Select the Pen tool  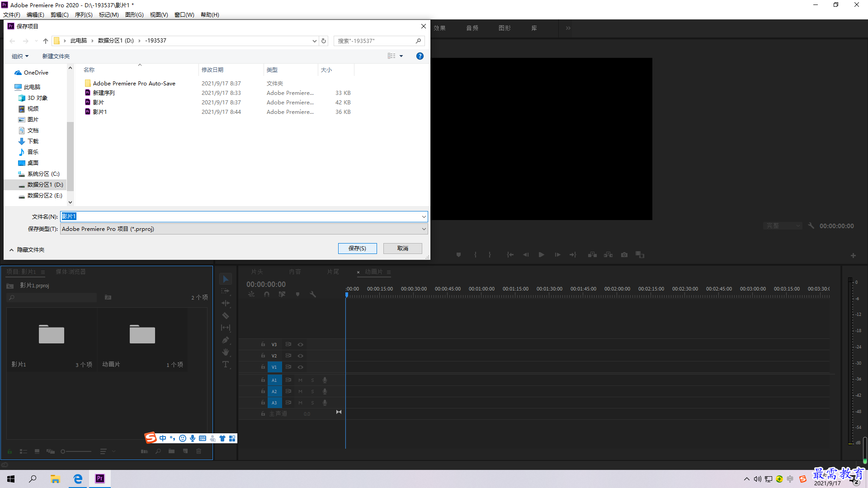(226, 340)
